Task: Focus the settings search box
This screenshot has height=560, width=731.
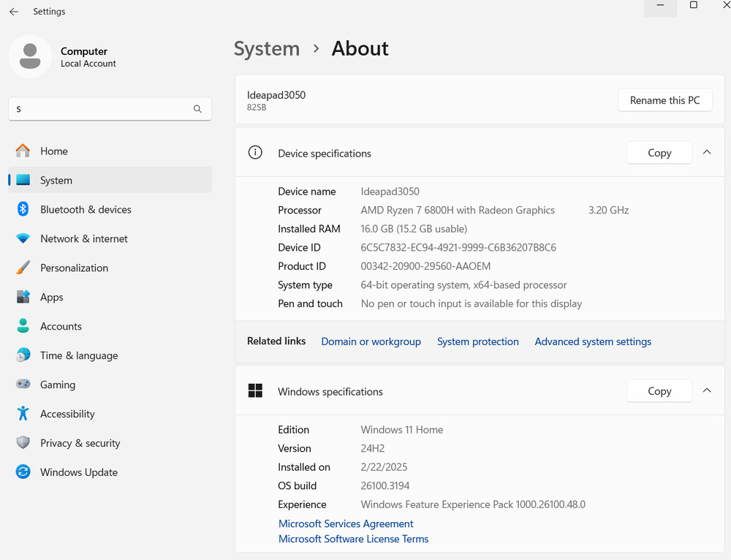Action: (110, 109)
